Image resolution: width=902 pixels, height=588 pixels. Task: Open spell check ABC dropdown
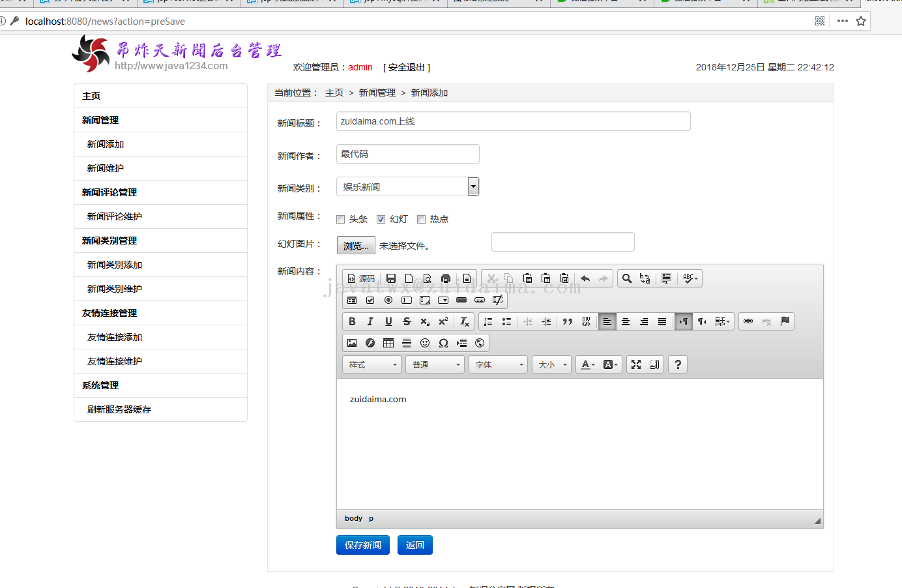(690, 278)
